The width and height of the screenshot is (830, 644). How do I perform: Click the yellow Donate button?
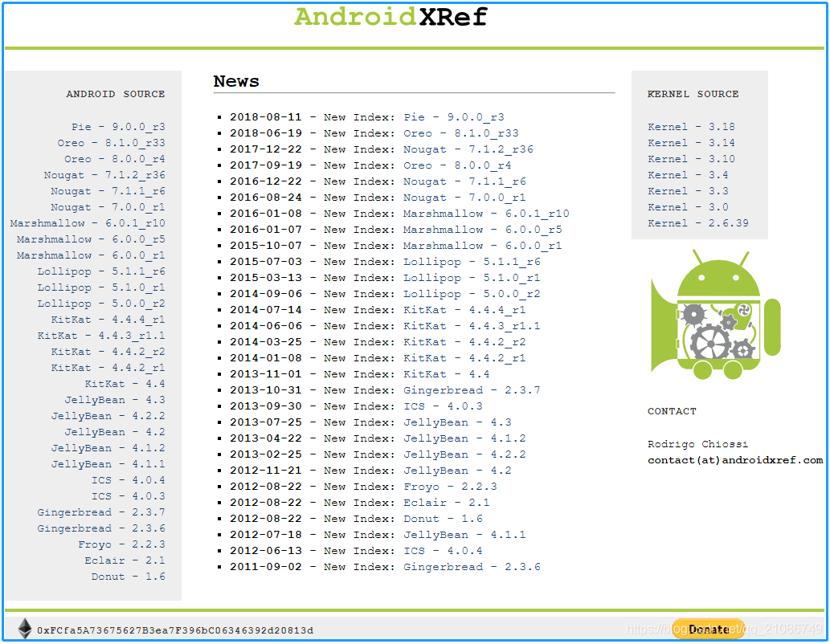(x=708, y=629)
